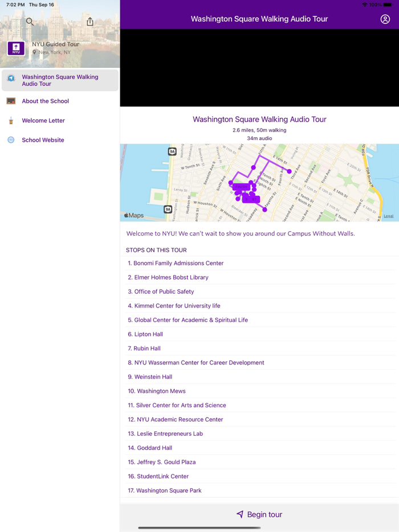Open the Legal link on map
The height and width of the screenshot is (532, 399).
tap(389, 216)
